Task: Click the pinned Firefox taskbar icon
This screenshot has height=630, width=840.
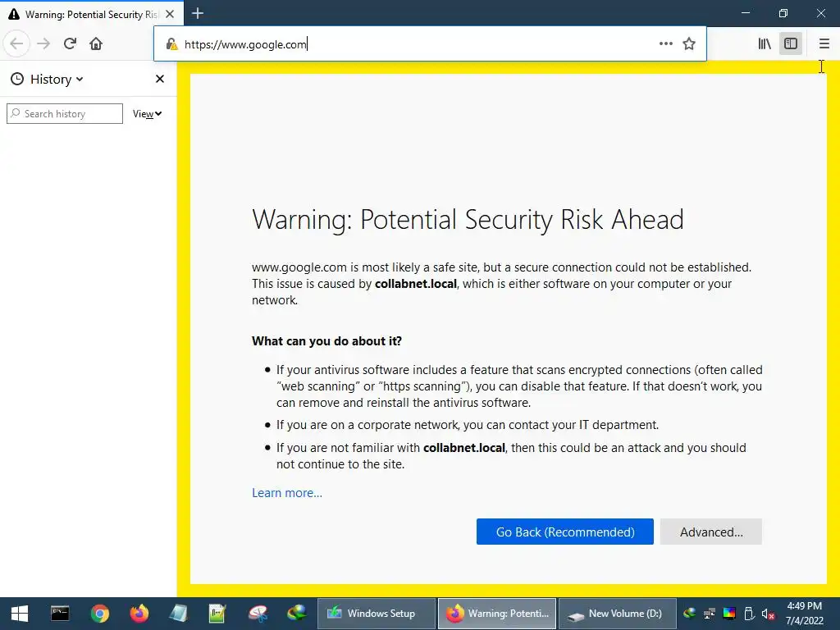Action: tap(139, 614)
